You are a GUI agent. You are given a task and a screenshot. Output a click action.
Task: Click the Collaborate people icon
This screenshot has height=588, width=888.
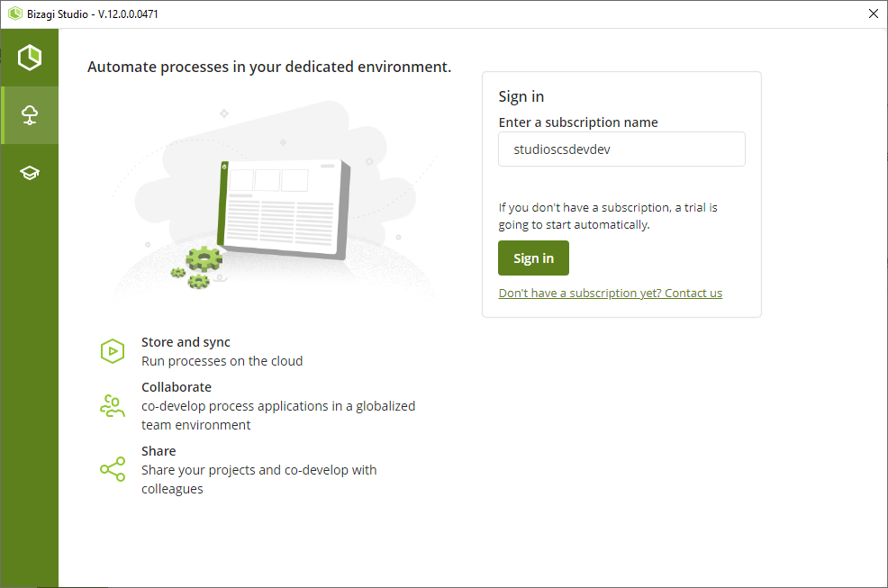(x=113, y=405)
